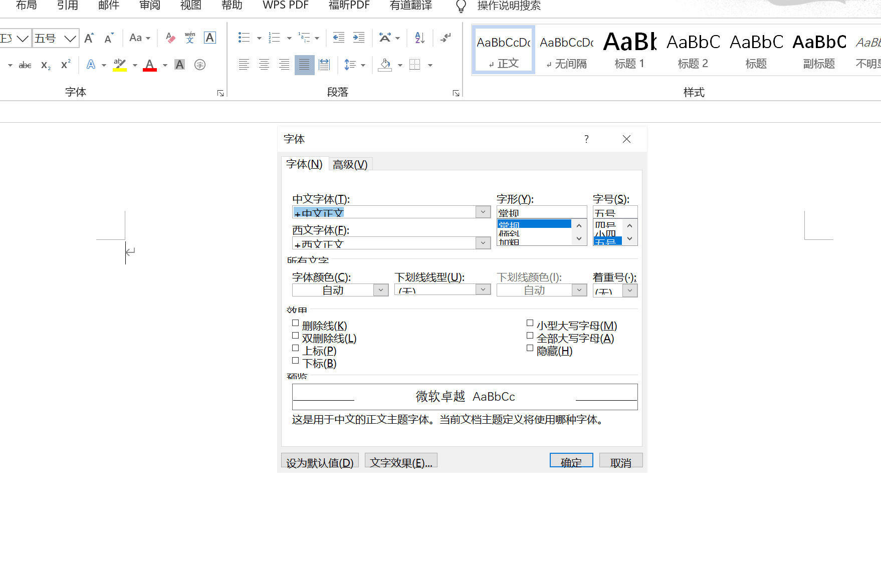Open the Change Case (Aa) menu
The width and height of the screenshot is (881, 588).
(x=139, y=38)
